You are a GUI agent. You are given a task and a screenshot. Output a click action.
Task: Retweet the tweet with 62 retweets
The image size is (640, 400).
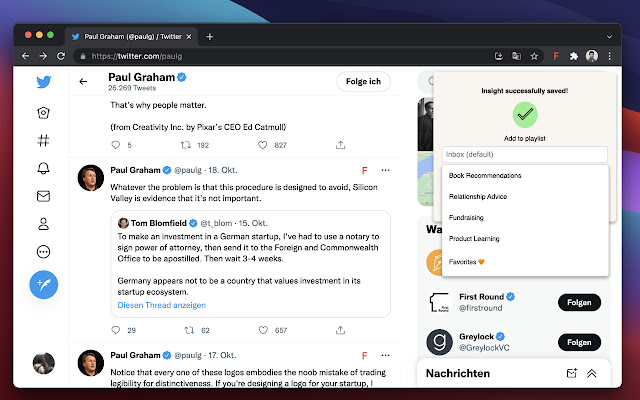[189, 330]
